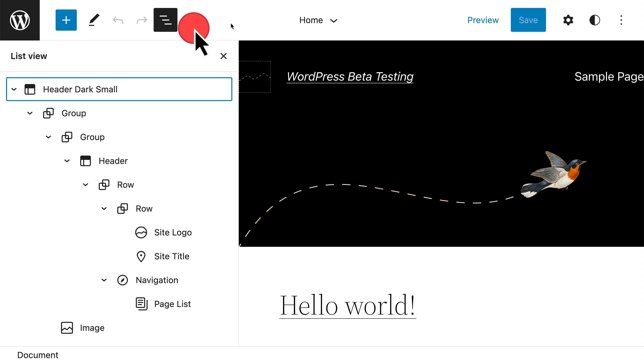This screenshot has height=363, width=644.
Task: Toggle the List View toolbar button
Action: pos(165,20)
